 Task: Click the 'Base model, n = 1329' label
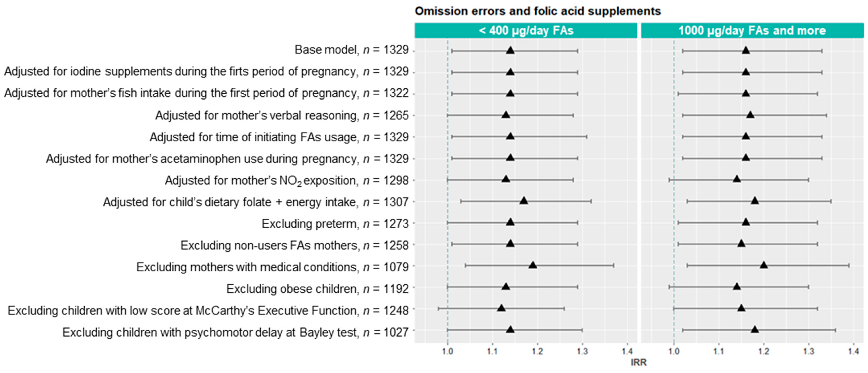pyautogui.click(x=352, y=50)
